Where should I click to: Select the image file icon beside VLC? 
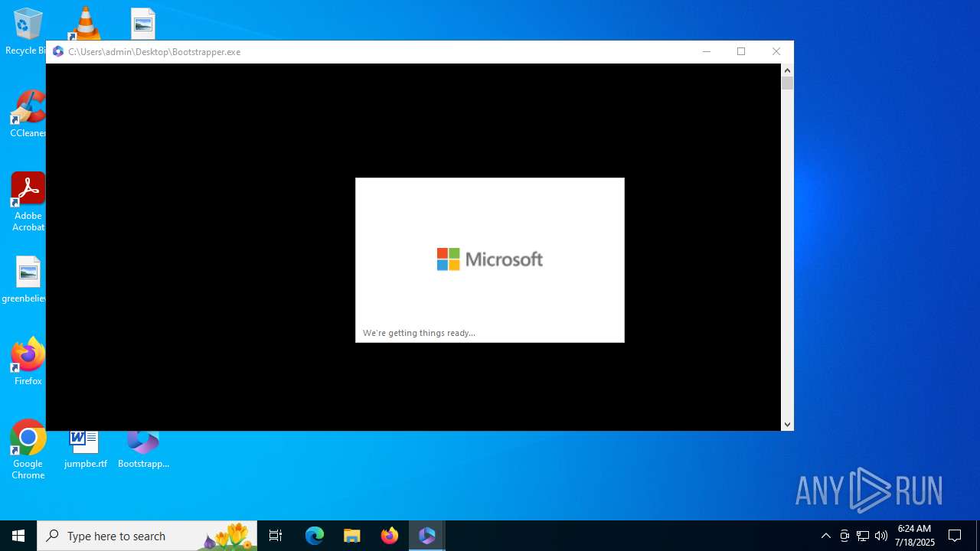tap(143, 23)
